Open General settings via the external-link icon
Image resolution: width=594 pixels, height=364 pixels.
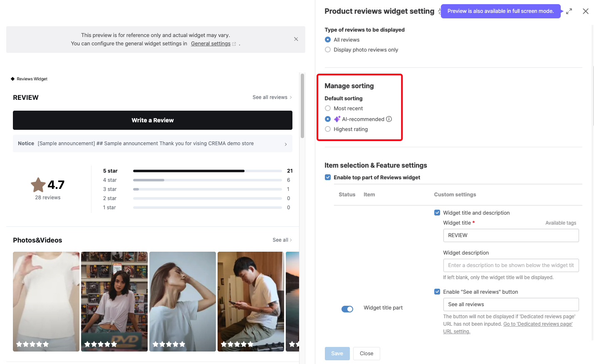(234, 43)
